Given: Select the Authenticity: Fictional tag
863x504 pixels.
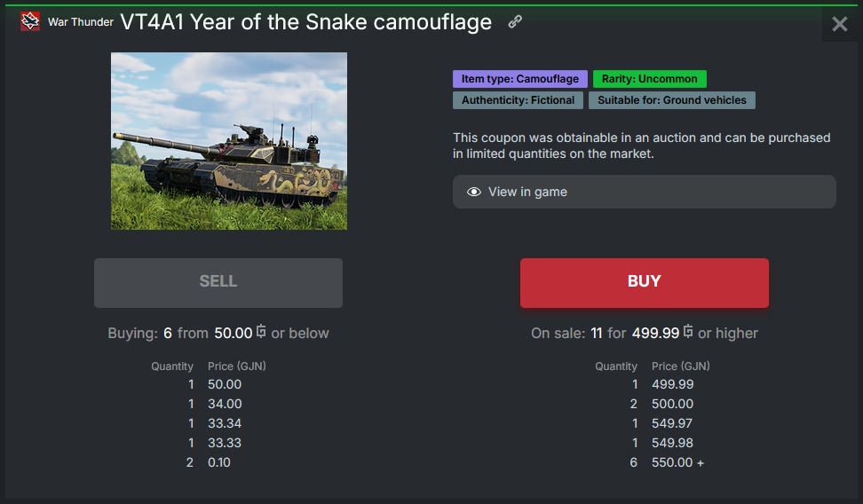Looking at the screenshot, I should [518, 100].
